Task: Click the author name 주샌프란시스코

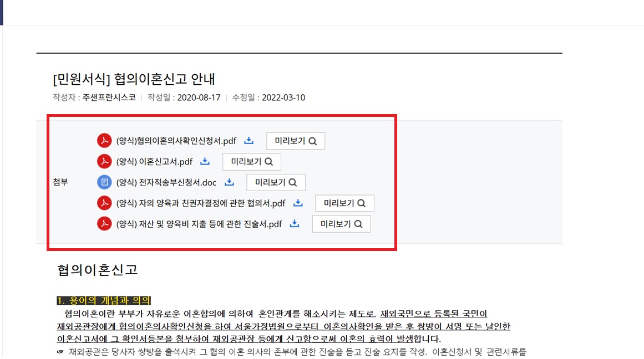Action: click(x=109, y=98)
